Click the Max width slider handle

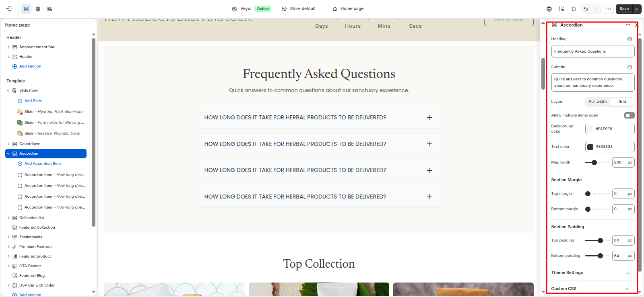coord(594,162)
